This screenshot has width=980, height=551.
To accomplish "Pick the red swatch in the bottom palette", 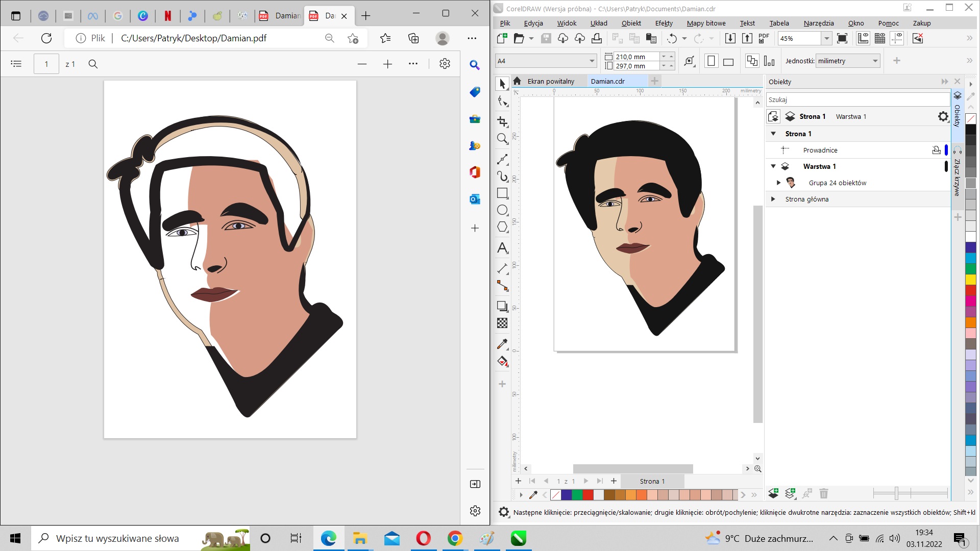I will (x=588, y=494).
